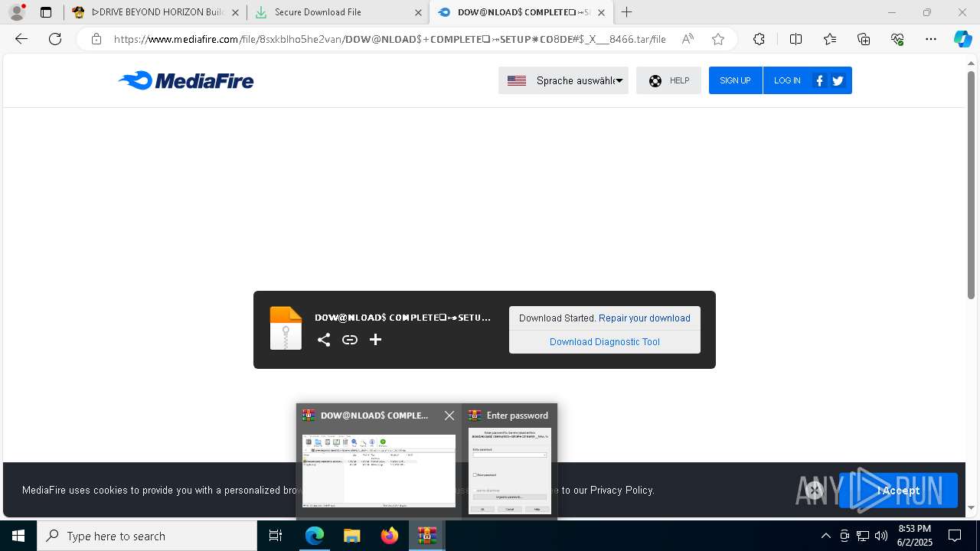Open the taskbar clock and date
This screenshot has width=980, height=551.
coord(914,536)
